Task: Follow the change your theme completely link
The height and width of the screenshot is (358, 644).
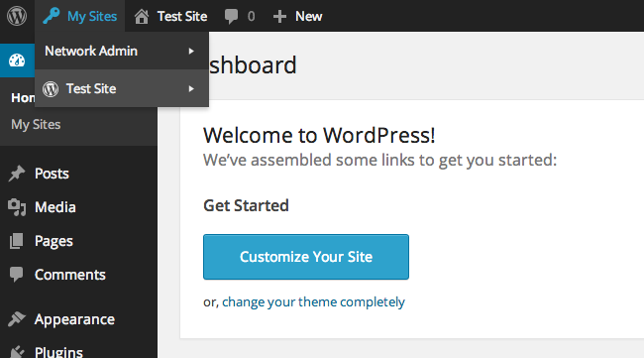Action: (x=313, y=302)
